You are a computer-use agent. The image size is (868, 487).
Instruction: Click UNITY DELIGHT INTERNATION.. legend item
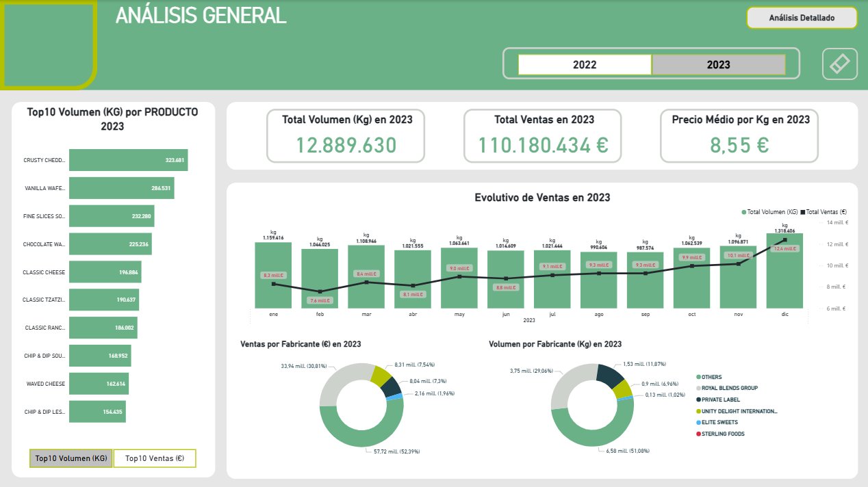736,411
